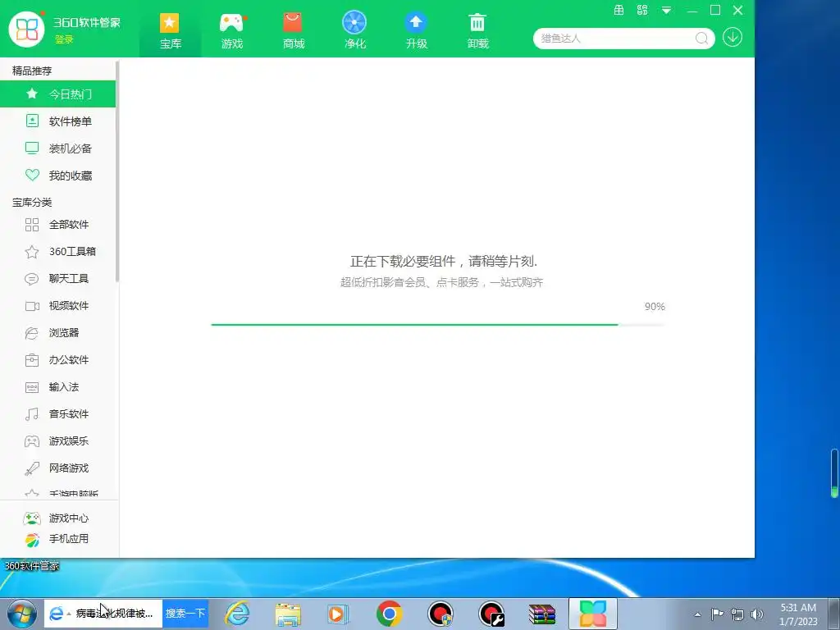Click the 360软件管家 logo icon

27,29
